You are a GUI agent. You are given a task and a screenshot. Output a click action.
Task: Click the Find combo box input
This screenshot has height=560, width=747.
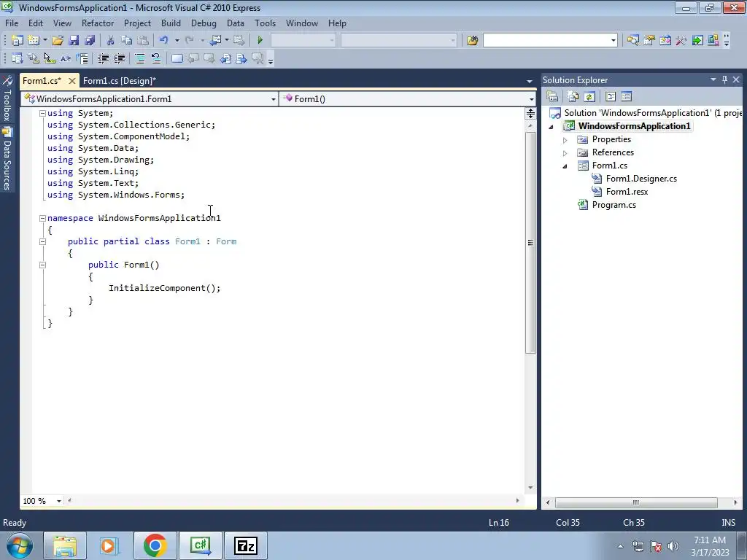pyautogui.click(x=546, y=41)
